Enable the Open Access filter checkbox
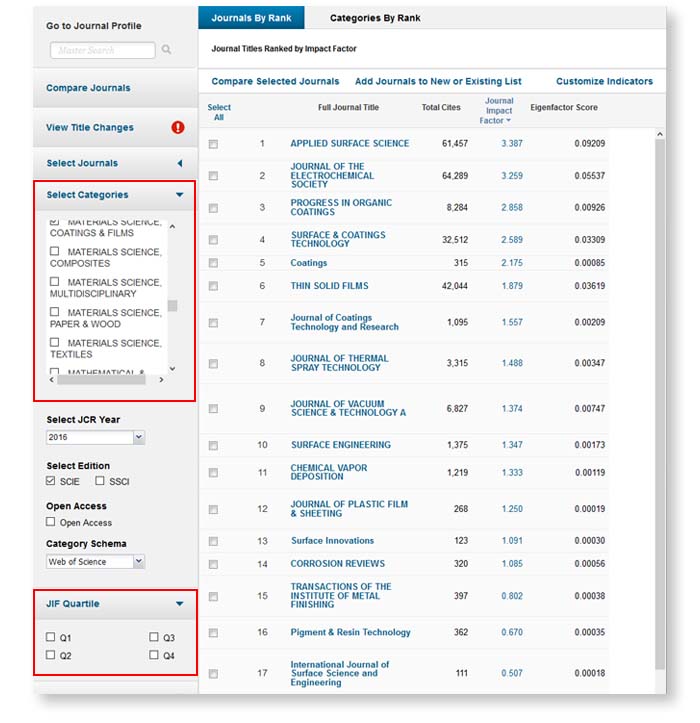 [51, 522]
